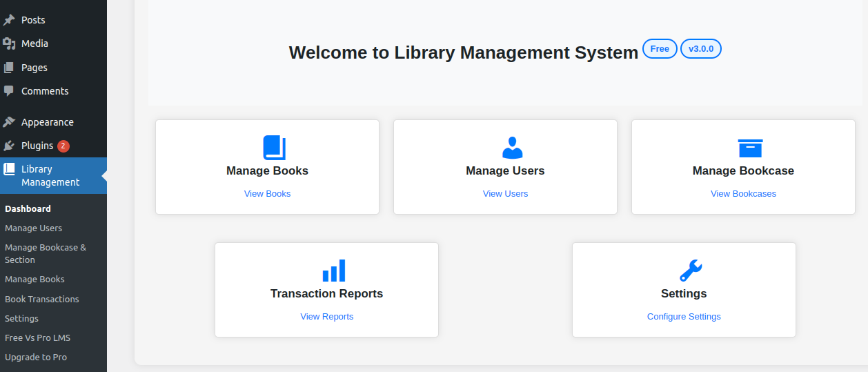Open the Manage Books submenu item
This screenshot has height=372, width=868.
pos(34,279)
